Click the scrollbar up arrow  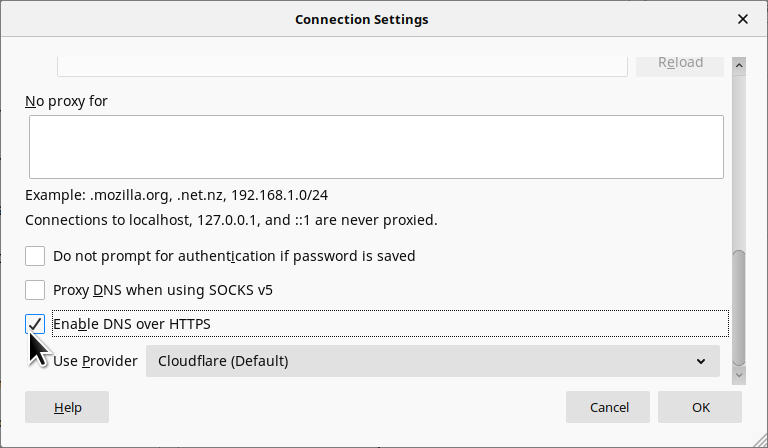click(x=740, y=66)
